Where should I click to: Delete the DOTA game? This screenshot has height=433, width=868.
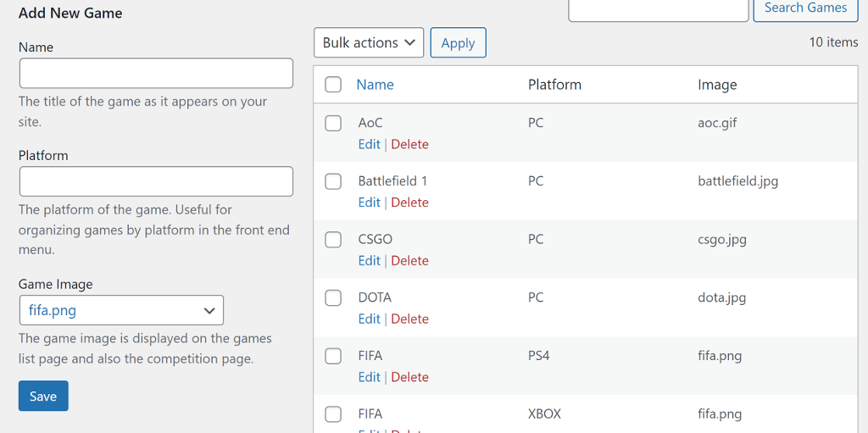point(409,319)
